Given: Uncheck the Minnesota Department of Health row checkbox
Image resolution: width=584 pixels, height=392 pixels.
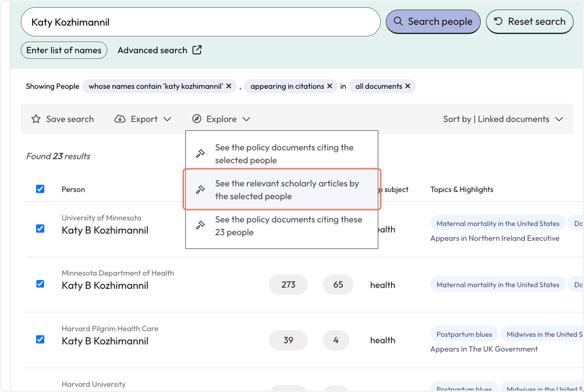Looking at the screenshot, I should [x=40, y=284].
